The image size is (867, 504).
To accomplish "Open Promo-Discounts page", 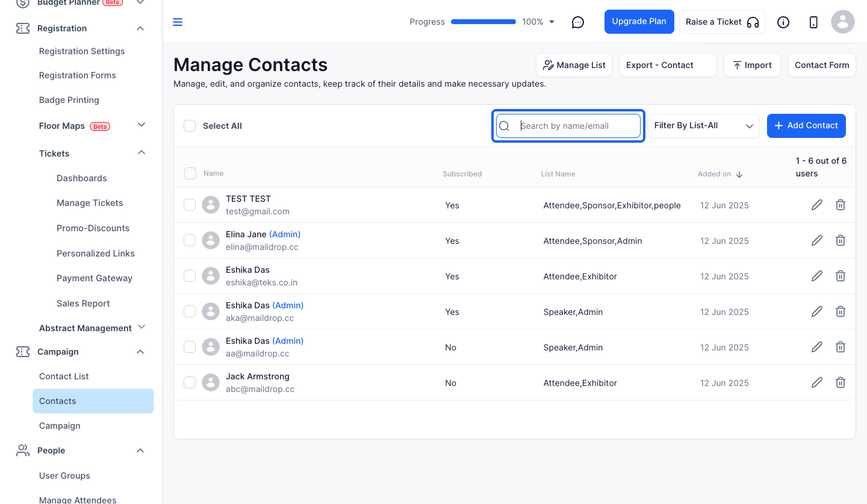I will click(x=93, y=228).
